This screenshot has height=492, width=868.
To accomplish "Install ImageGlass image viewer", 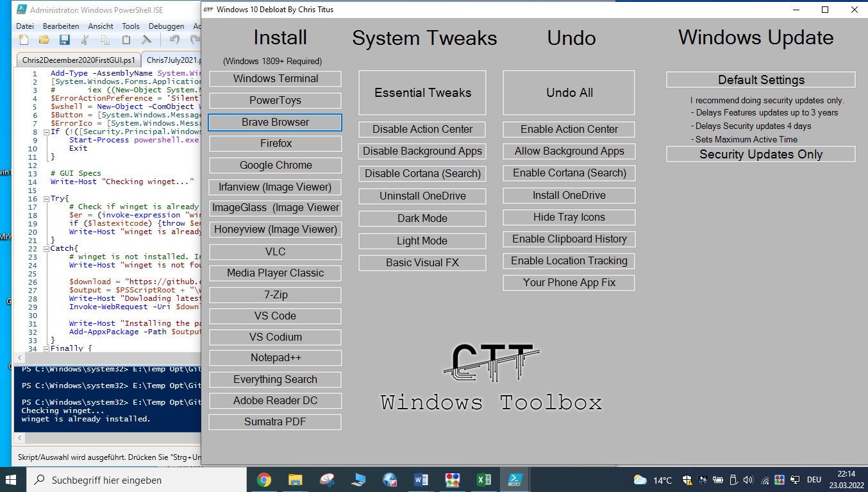I will click(275, 208).
